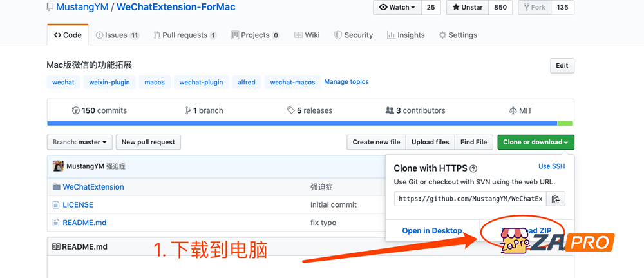Open the Clone with HTTPS help icon
644x278 pixels.
[473, 168]
